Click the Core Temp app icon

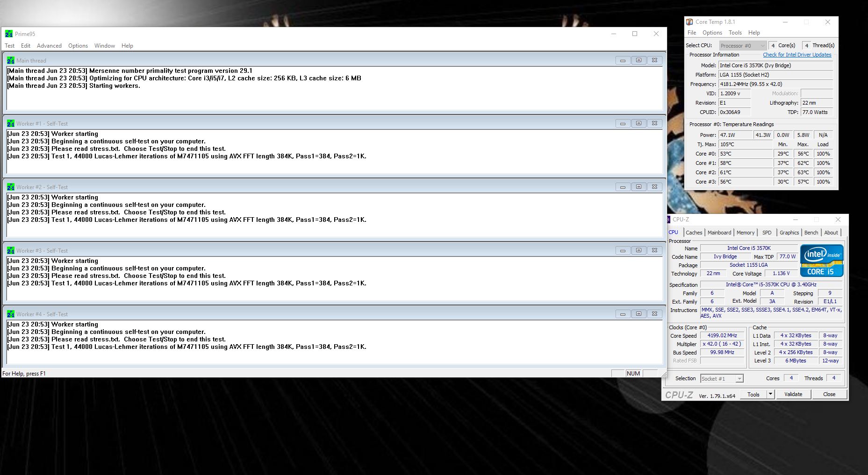click(x=689, y=22)
